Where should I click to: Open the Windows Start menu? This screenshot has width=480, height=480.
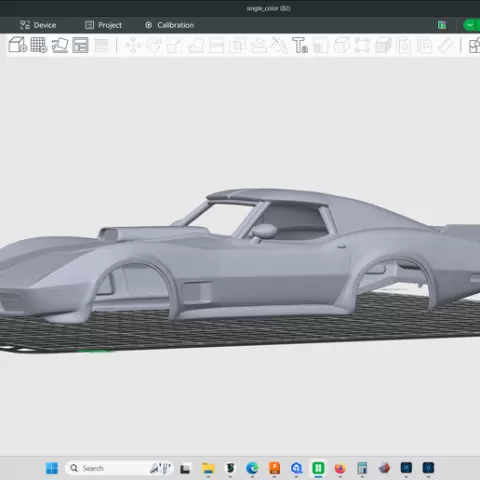point(52,468)
